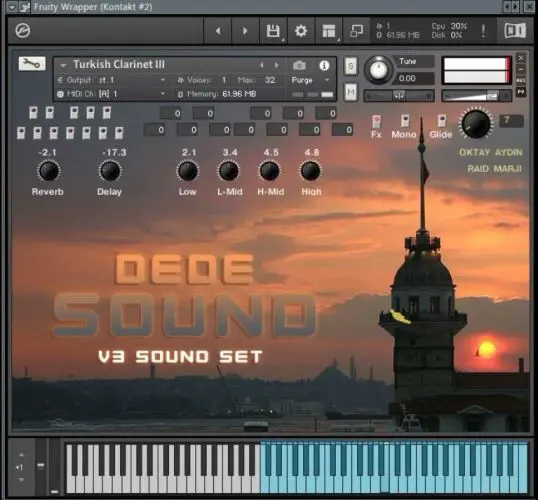
Task: Click the Reverb value -2.1
Action: (48, 152)
